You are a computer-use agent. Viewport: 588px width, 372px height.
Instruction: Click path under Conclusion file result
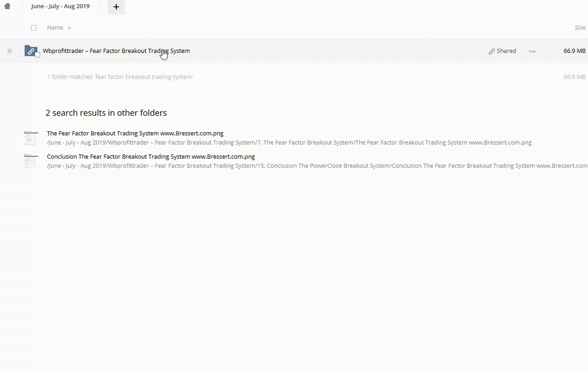[x=316, y=166]
